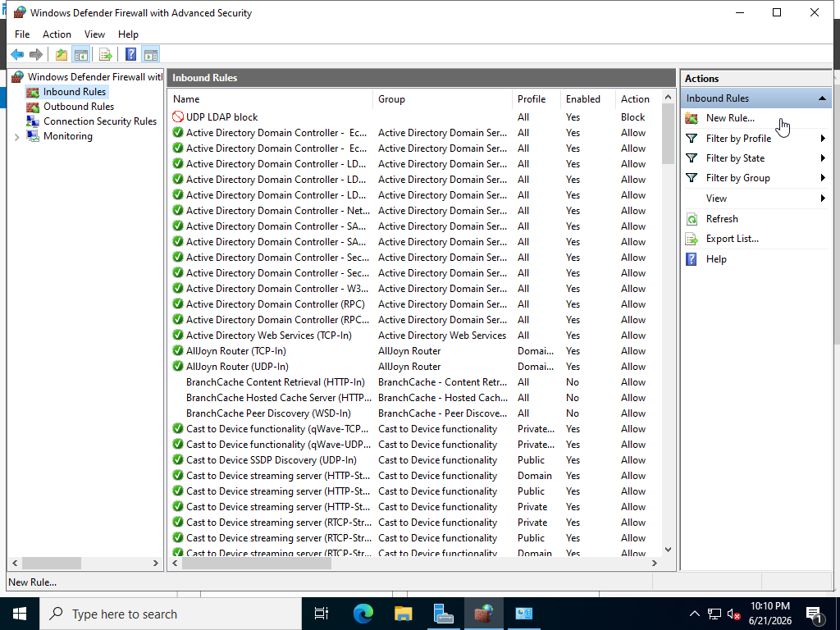Click the Export List icon in Actions pane
This screenshot has width=840, height=630.
[692, 239]
